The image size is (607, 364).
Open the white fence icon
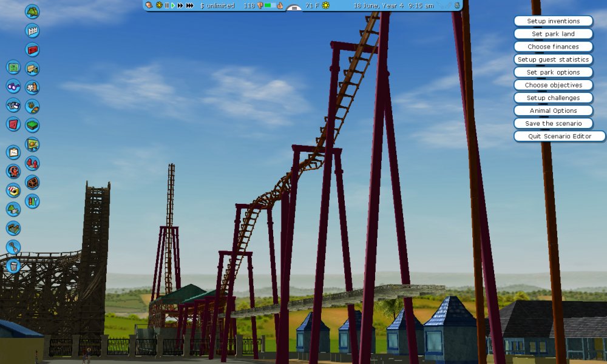32,31
